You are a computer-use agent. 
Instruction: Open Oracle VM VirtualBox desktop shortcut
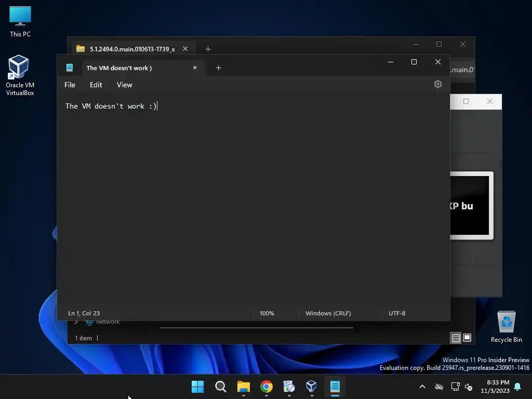[x=20, y=75]
